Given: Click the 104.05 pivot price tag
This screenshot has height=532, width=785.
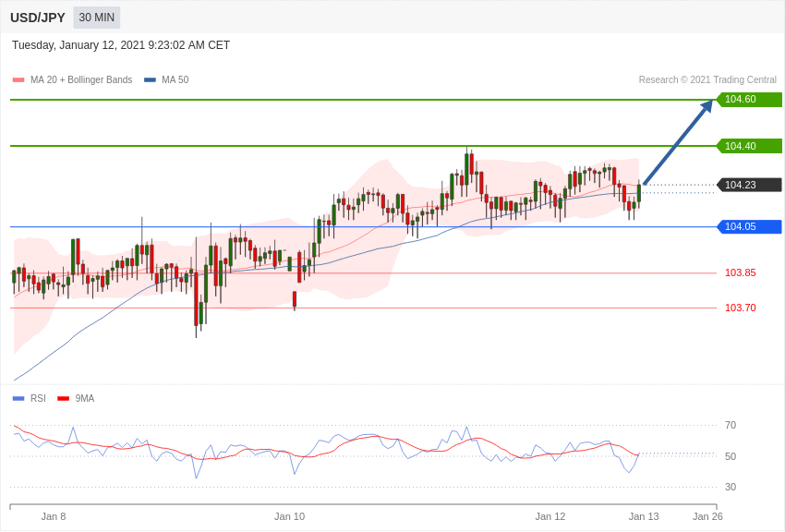Looking at the screenshot, I should click(x=749, y=226).
